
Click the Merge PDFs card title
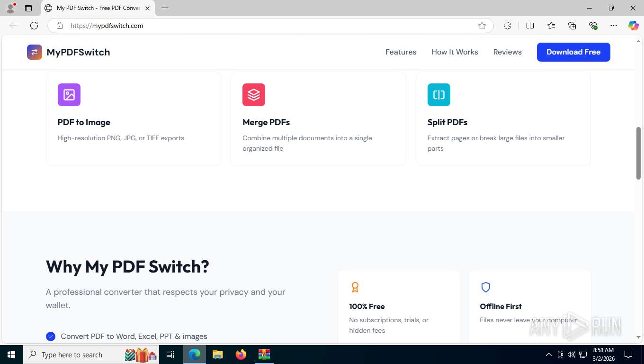tap(266, 122)
